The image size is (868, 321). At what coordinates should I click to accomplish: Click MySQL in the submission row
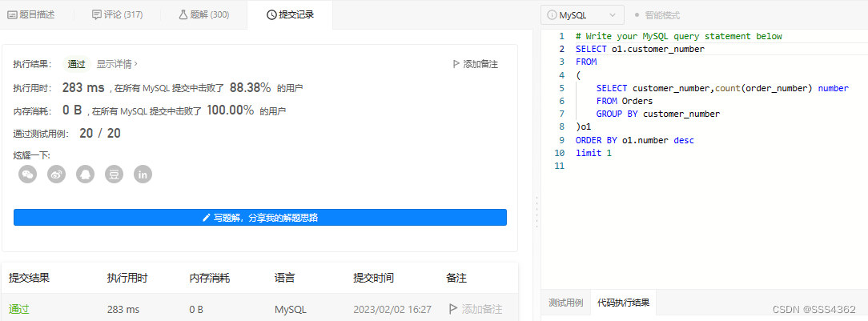pos(291,309)
